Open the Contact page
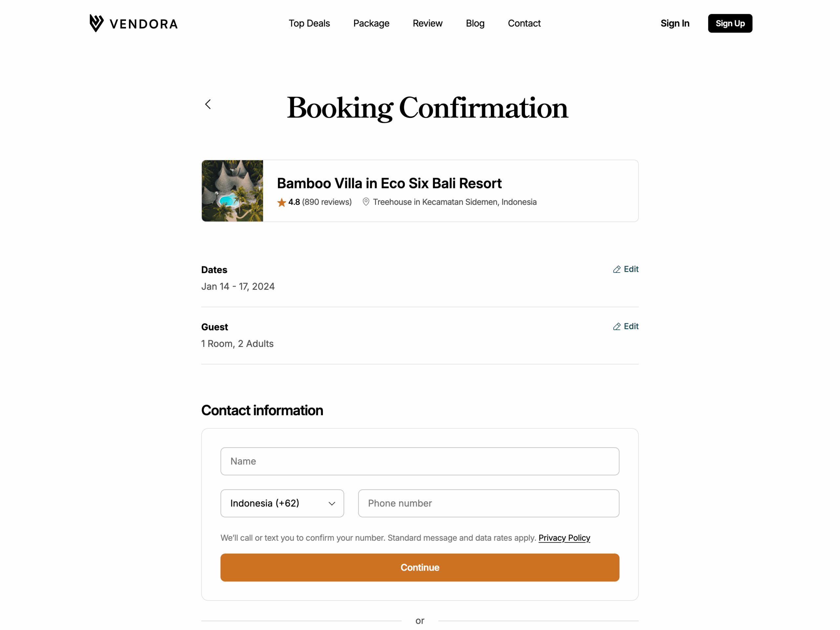 tap(524, 23)
